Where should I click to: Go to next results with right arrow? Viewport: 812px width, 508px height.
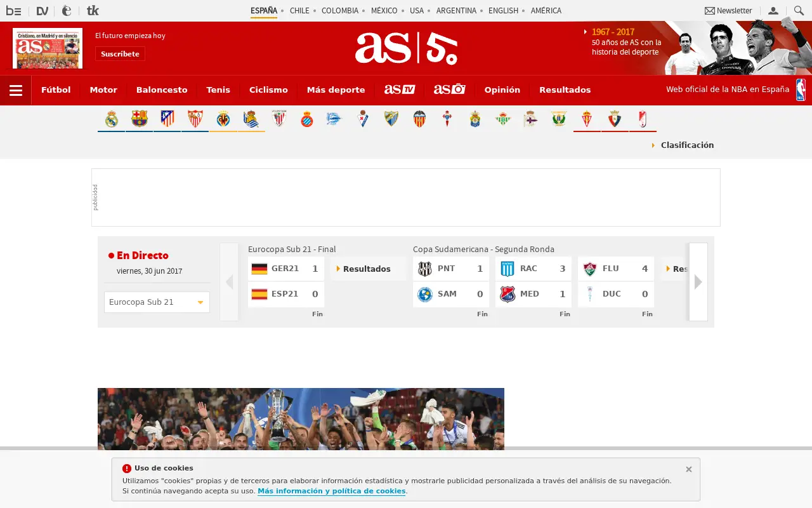[698, 282]
